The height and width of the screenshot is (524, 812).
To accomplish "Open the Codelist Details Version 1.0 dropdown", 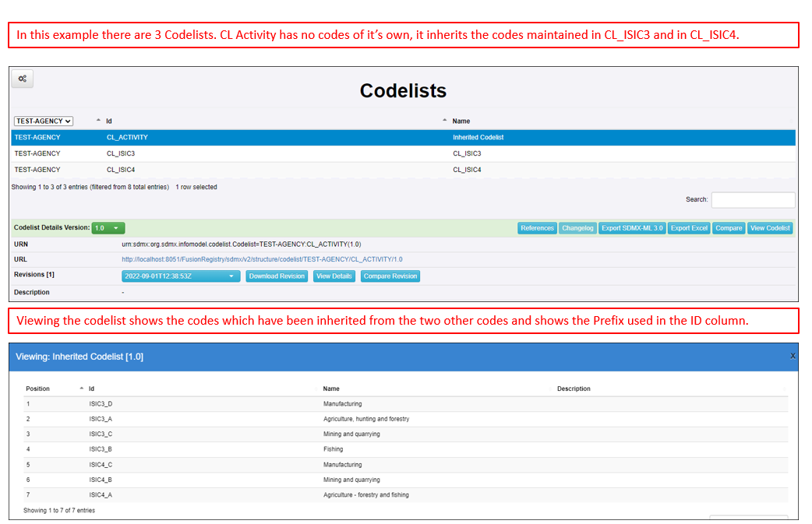I will click(x=108, y=227).
